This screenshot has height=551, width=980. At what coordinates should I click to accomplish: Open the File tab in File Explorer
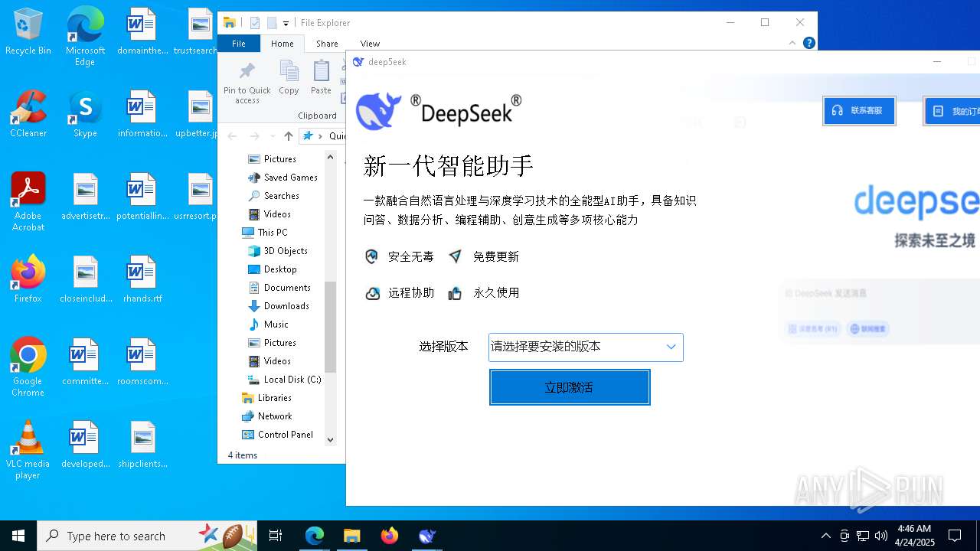[239, 44]
